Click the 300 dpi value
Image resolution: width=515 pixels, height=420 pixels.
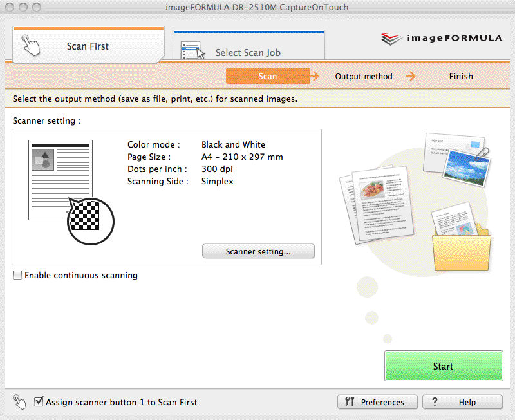click(217, 169)
